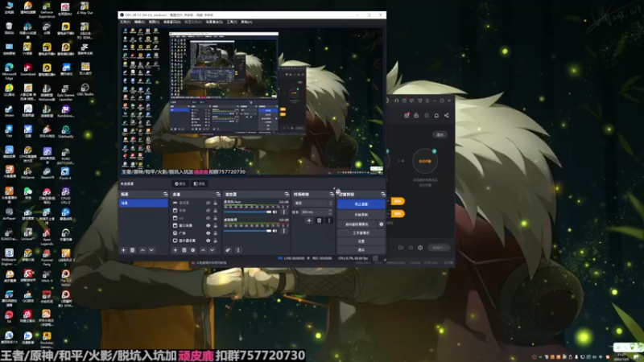Open the 视图(V) menu in OBS

pos(154,22)
